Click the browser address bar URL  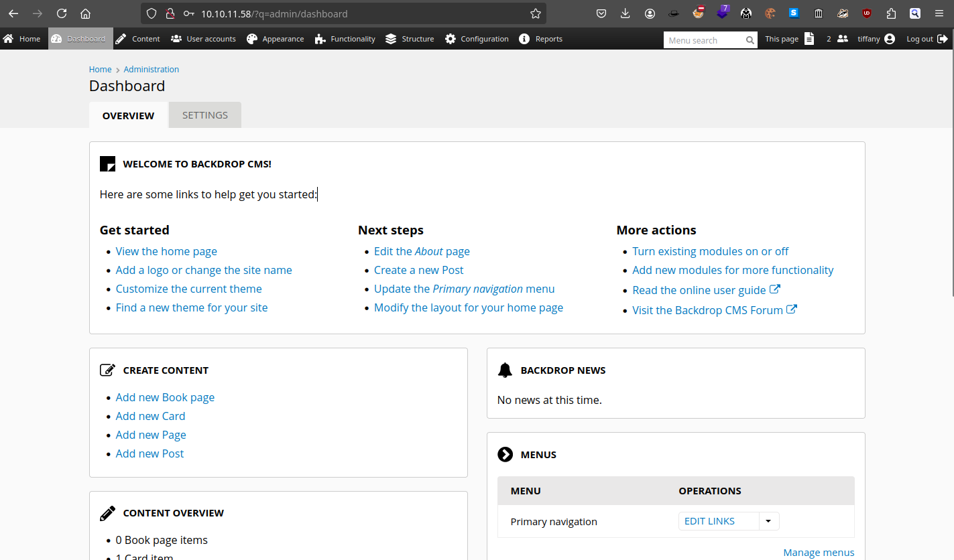point(274,13)
